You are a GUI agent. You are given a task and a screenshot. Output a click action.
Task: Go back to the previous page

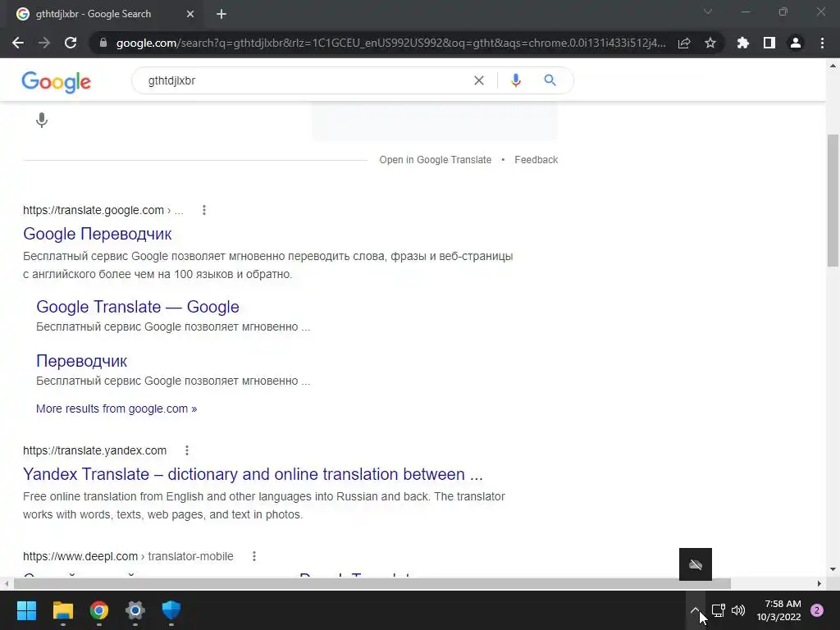coord(18,43)
